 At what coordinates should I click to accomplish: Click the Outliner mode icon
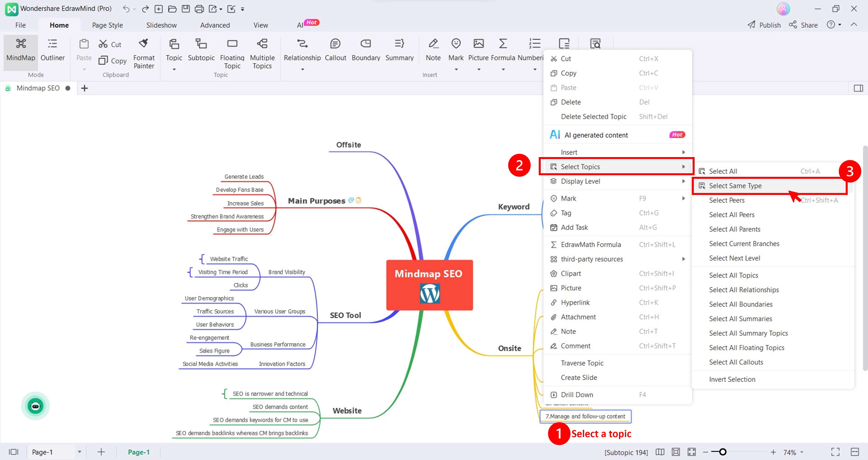coord(52,43)
